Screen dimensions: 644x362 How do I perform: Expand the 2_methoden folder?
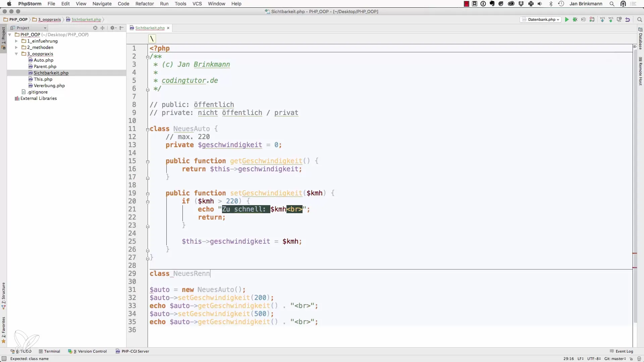point(16,47)
